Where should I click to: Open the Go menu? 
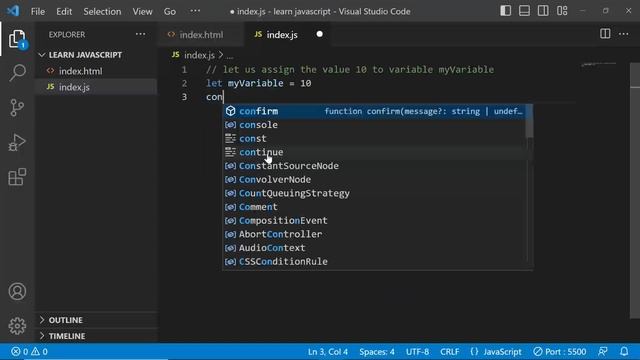[170, 11]
